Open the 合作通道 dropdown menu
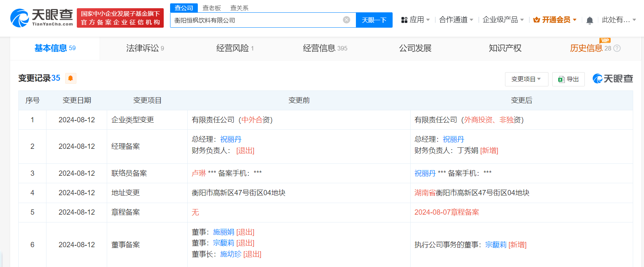This screenshot has height=267, width=644. (x=456, y=20)
